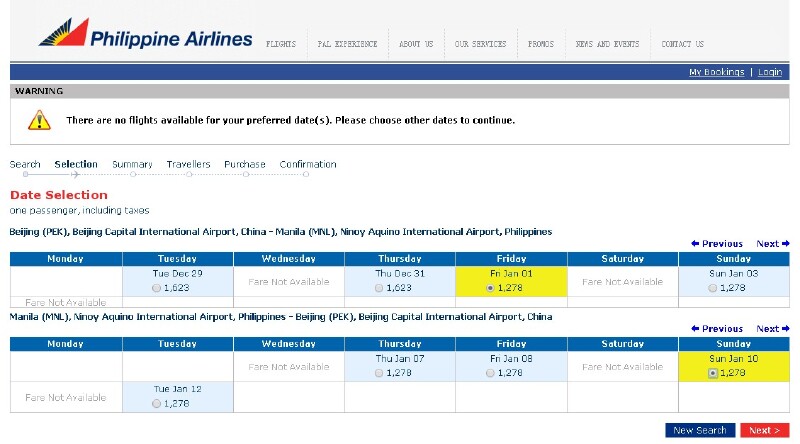Select Thu Jan 07 return fare
Image resolution: width=800 pixels, height=444 pixels.
(379, 373)
